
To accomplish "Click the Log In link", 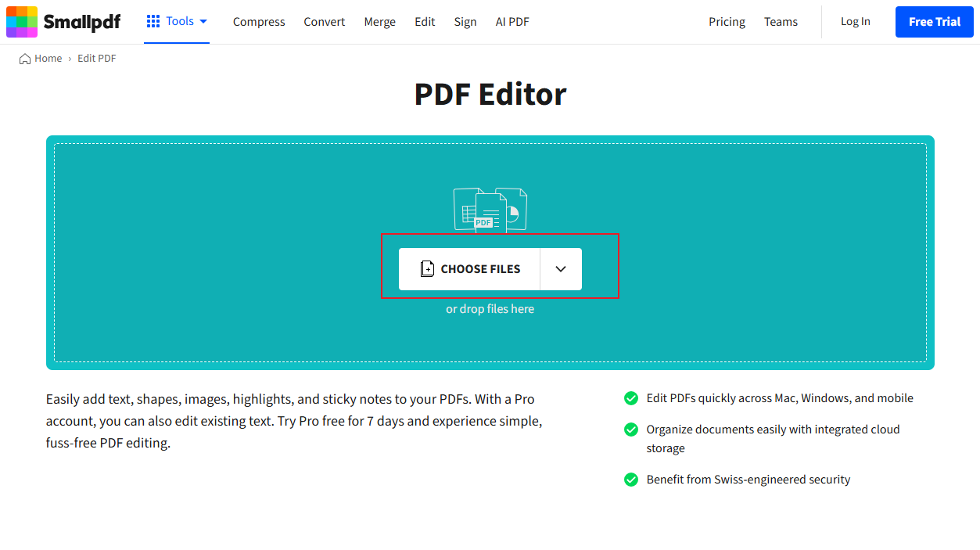I will [855, 22].
